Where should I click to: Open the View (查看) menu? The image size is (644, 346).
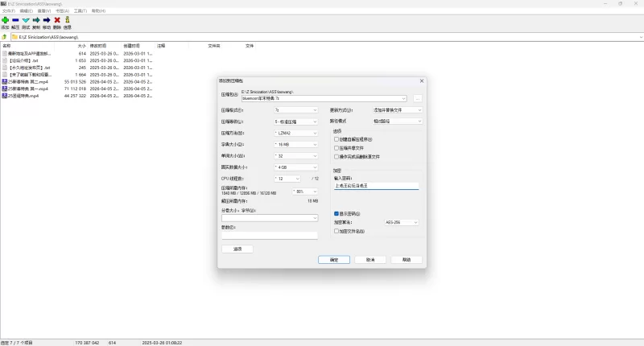point(44,11)
